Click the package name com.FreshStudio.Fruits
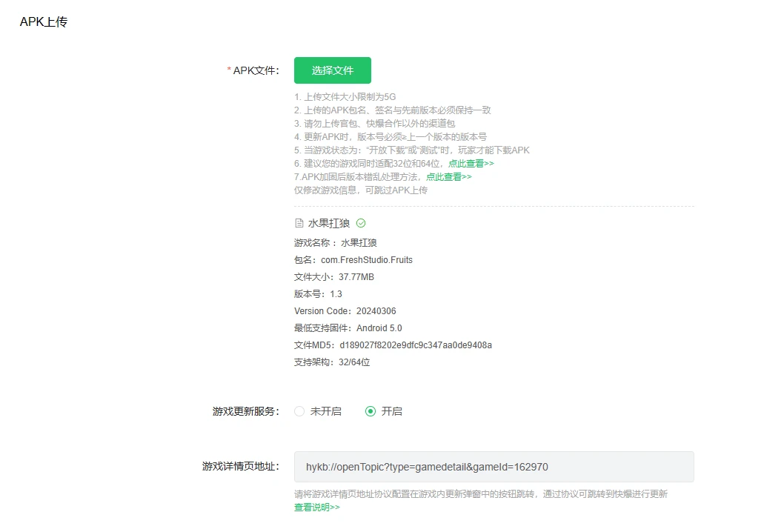 click(367, 260)
